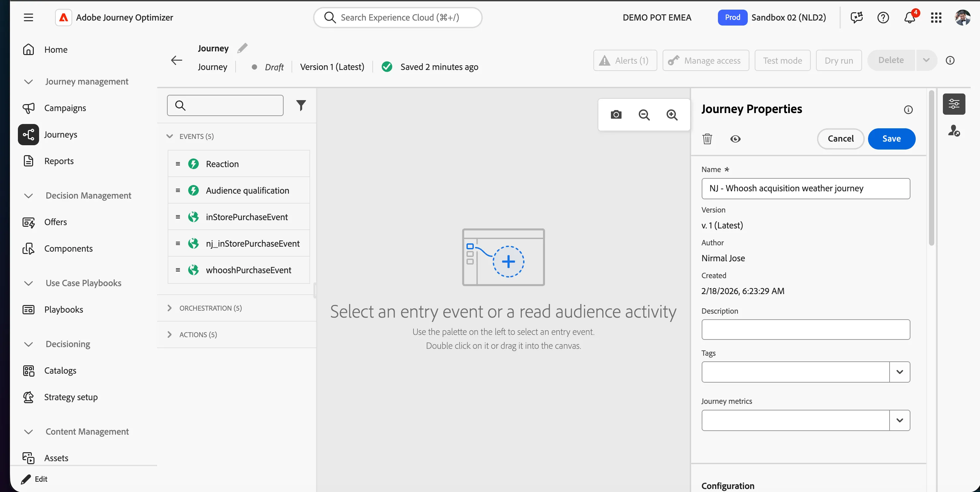Open the app switcher grid icon
The width and height of the screenshot is (980, 492).
point(936,18)
